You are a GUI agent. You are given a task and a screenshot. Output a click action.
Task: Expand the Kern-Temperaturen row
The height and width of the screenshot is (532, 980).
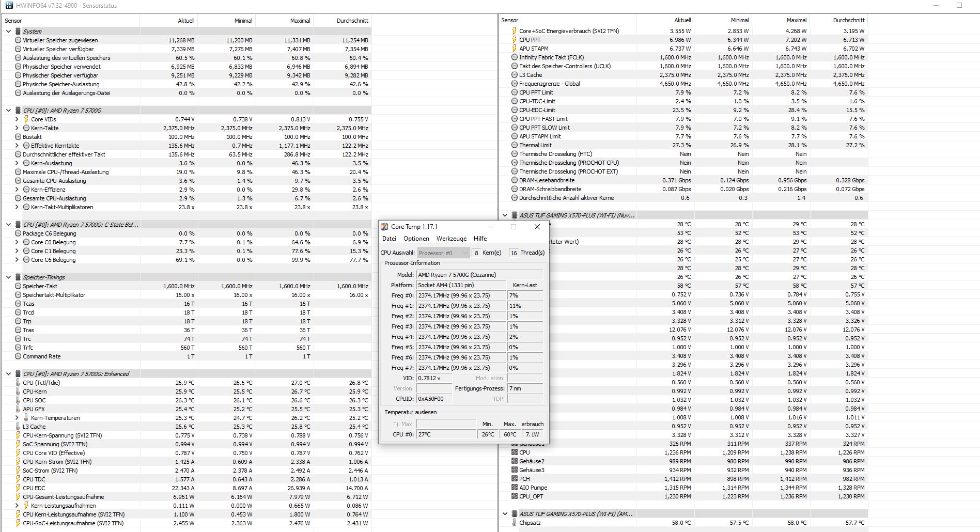click(x=17, y=418)
